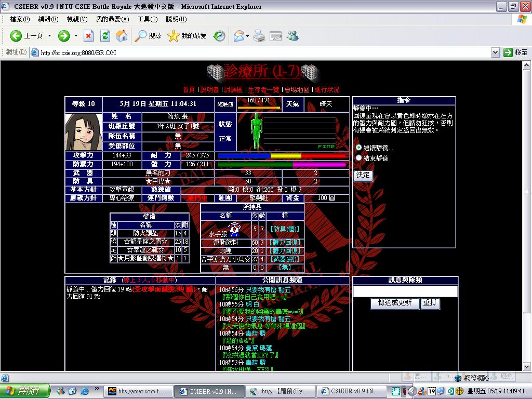This screenshot has height=399, width=532.
Task: Open the 生存者一覽 survivors list link
Action: [263, 89]
